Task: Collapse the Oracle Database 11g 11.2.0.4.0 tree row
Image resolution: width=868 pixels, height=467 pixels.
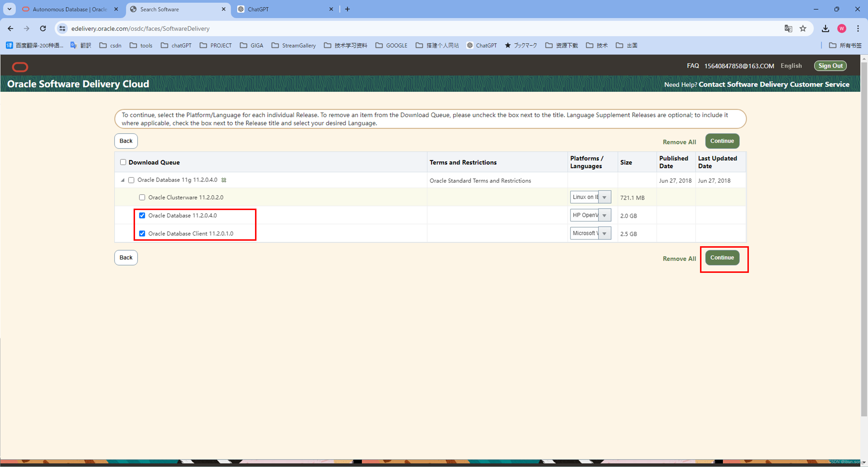Action: pyautogui.click(x=123, y=180)
